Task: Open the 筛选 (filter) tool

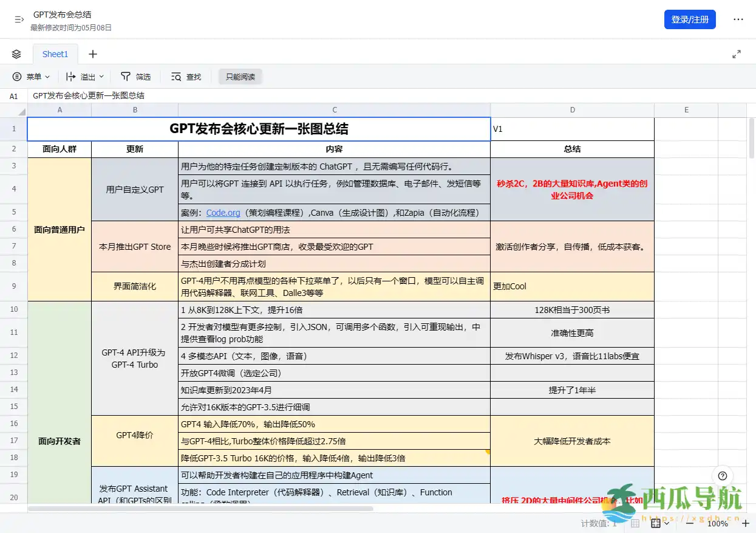Action: tap(136, 77)
